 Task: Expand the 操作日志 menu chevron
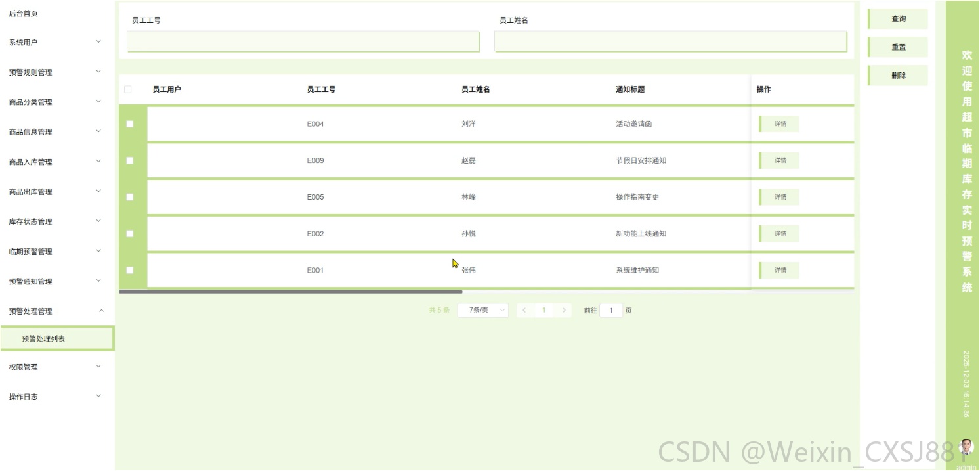pyautogui.click(x=98, y=396)
